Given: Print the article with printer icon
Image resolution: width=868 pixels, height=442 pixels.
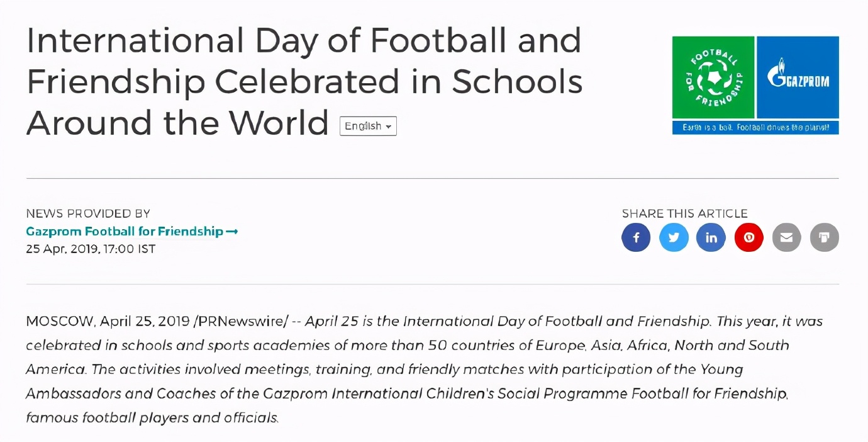Looking at the screenshot, I should click(x=824, y=238).
